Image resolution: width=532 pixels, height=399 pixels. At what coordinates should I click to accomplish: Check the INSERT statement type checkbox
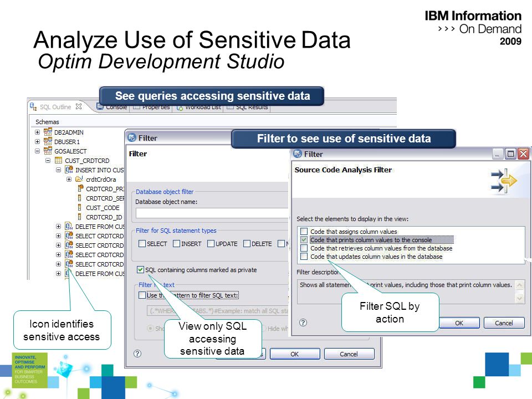click(176, 243)
